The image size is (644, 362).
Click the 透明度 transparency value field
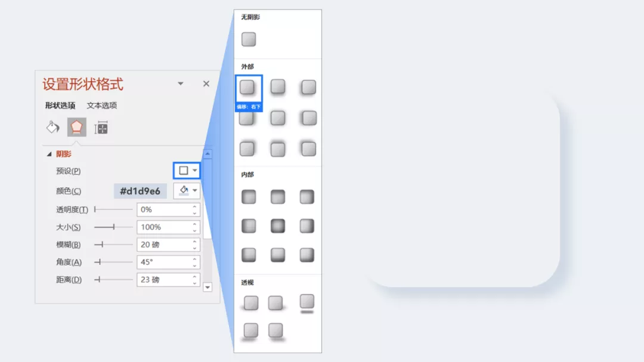click(x=165, y=209)
